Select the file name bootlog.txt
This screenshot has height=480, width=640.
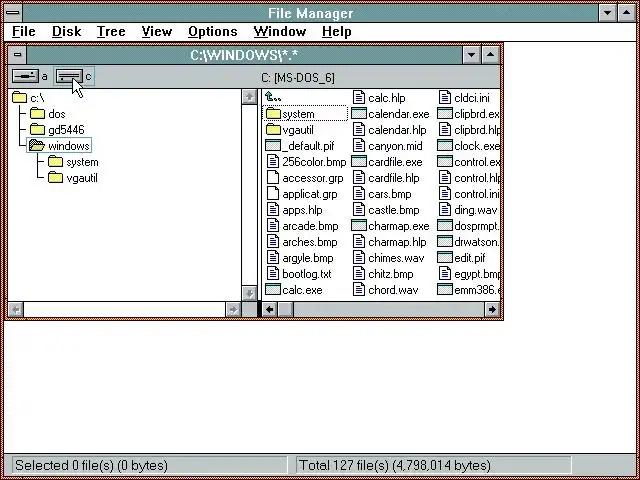pos(307,274)
